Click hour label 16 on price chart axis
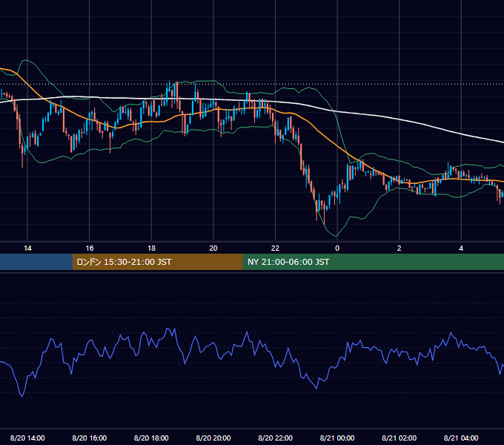 90,248
